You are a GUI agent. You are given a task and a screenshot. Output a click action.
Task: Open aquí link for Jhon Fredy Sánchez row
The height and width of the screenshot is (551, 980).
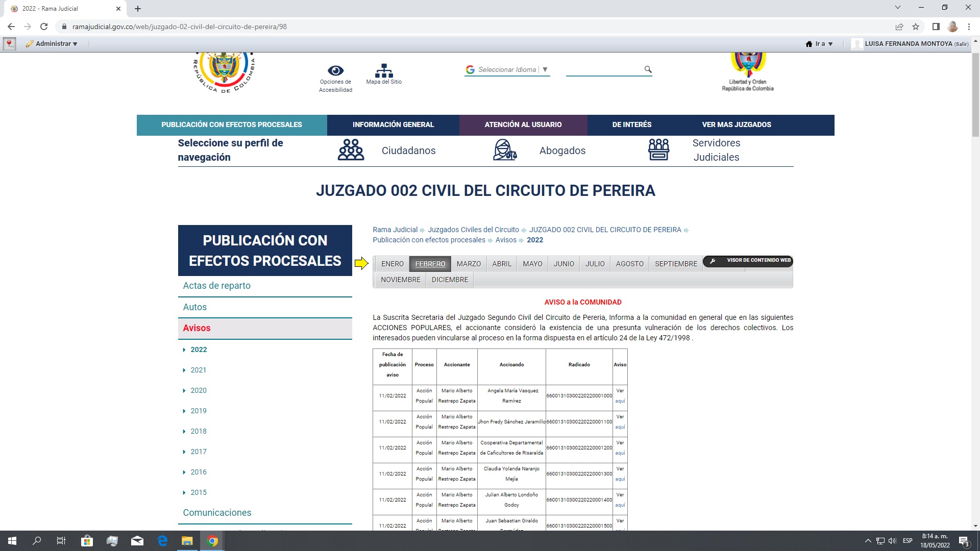coord(620,427)
